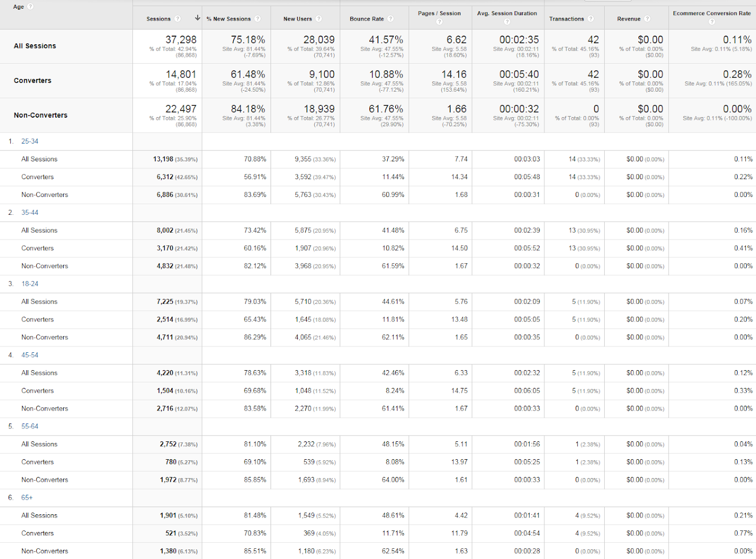756x559 pixels.
Task: Open the 55-64 age group link
Action: pyautogui.click(x=30, y=426)
